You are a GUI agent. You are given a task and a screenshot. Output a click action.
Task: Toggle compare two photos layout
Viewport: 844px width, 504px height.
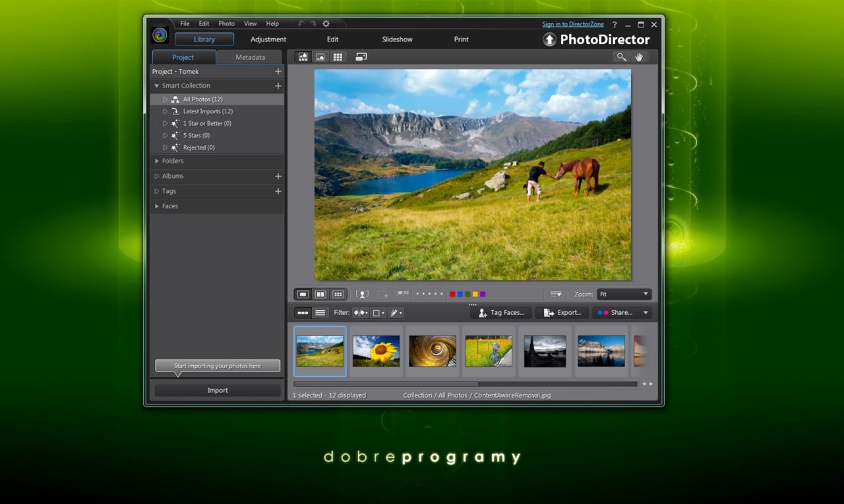320,294
